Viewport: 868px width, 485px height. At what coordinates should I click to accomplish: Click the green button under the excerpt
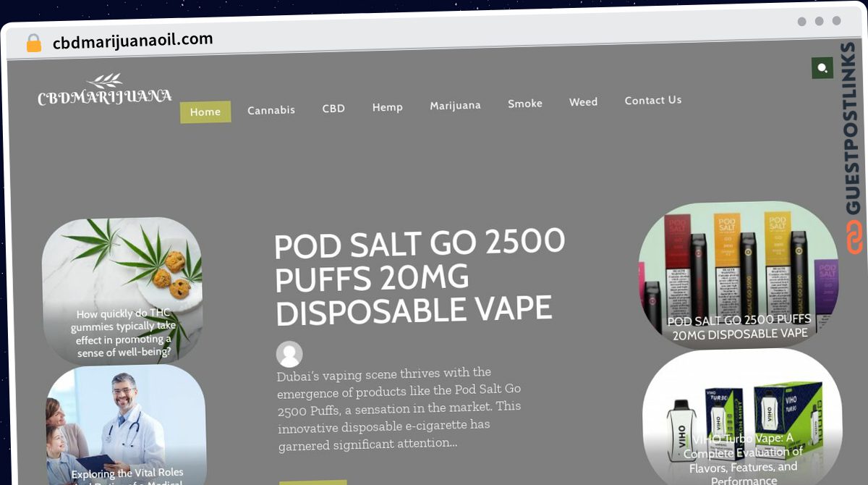click(312, 482)
